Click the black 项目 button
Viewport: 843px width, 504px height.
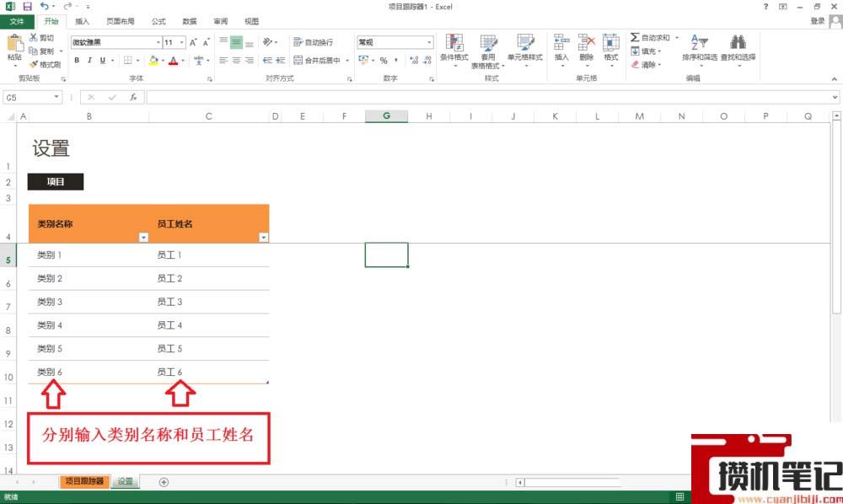[x=56, y=181]
